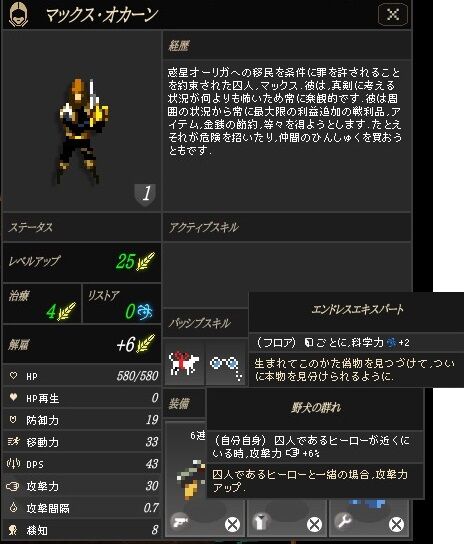Click the wrench device slot icon
The height and width of the screenshot is (544, 464).
[x=343, y=521]
